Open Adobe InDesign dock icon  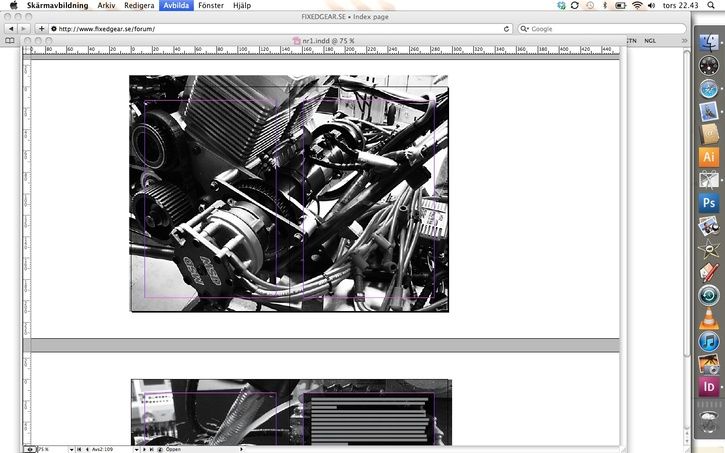click(x=709, y=387)
